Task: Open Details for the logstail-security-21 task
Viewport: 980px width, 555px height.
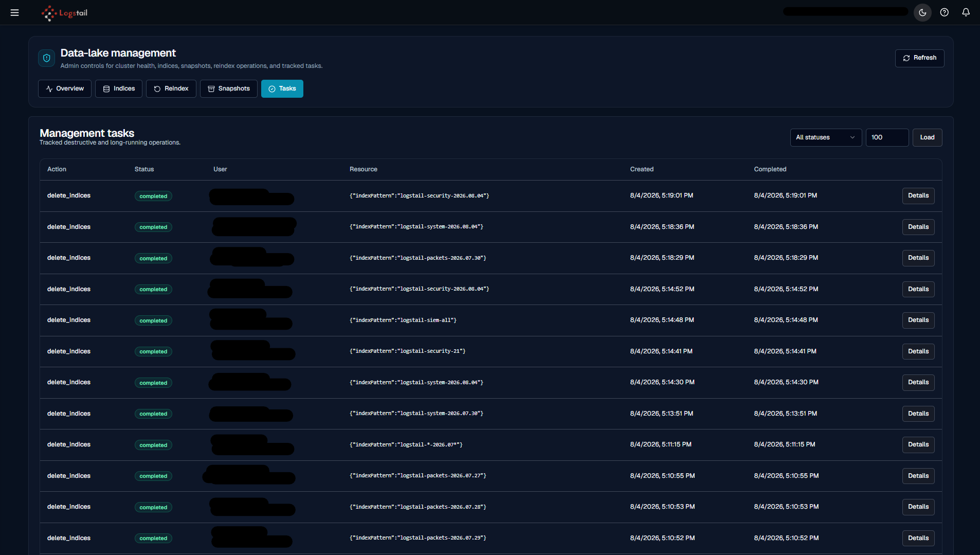Action: (918, 351)
